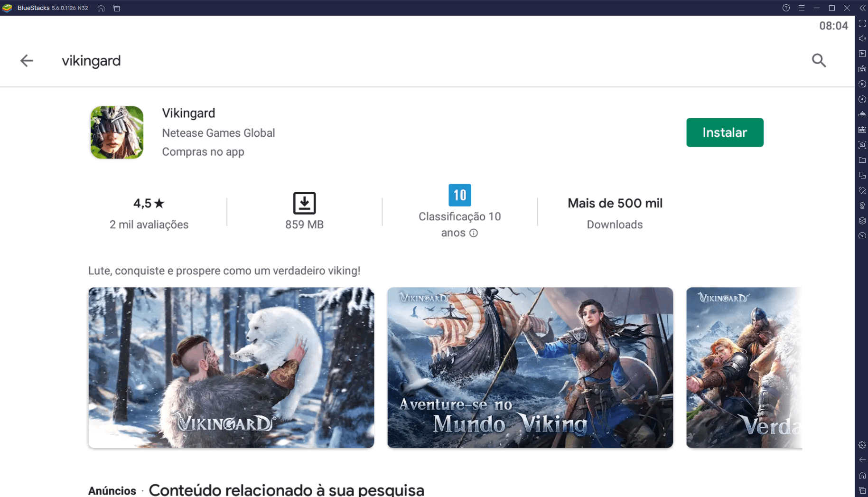Open the polar bear Vikingard screenshot

231,367
